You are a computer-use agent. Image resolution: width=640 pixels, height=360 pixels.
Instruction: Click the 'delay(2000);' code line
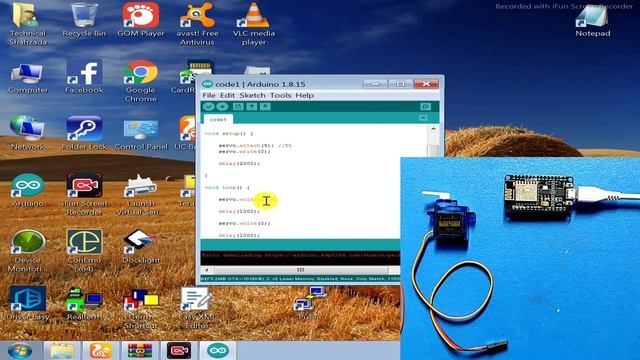(x=239, y=163)
